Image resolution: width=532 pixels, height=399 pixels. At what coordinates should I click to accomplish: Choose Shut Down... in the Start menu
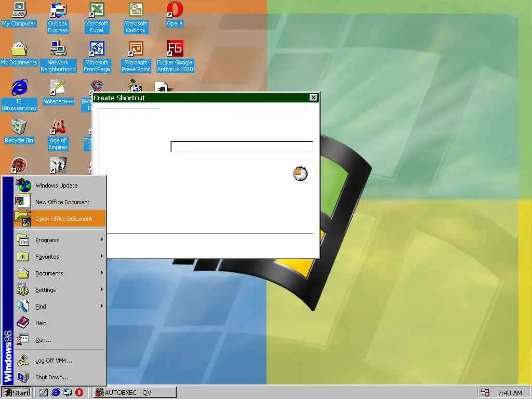tap(60, 377)
